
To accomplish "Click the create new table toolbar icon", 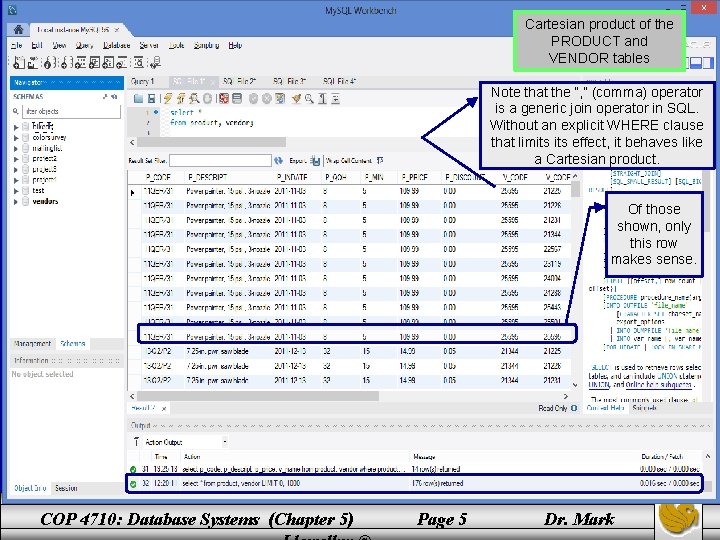I will [80, 62].
